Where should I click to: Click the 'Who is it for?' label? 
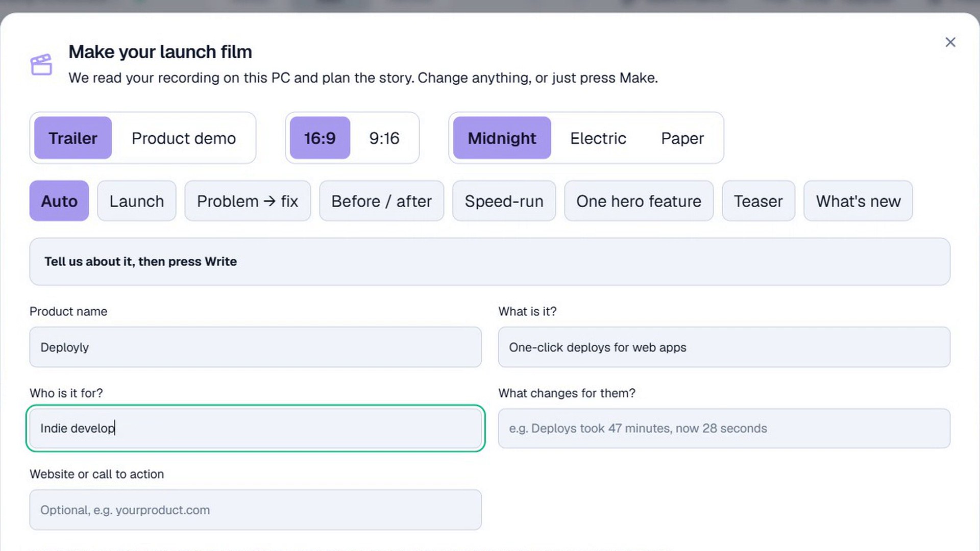[66, 393]
